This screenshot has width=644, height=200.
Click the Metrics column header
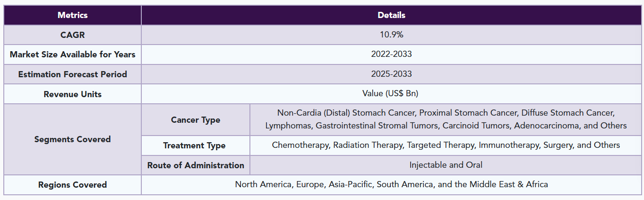[73, 15]
